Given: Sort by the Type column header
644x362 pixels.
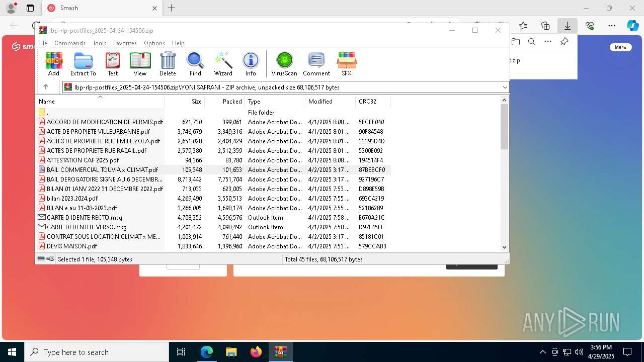Looking at the screenshot, I should click(x=275, y=101).
